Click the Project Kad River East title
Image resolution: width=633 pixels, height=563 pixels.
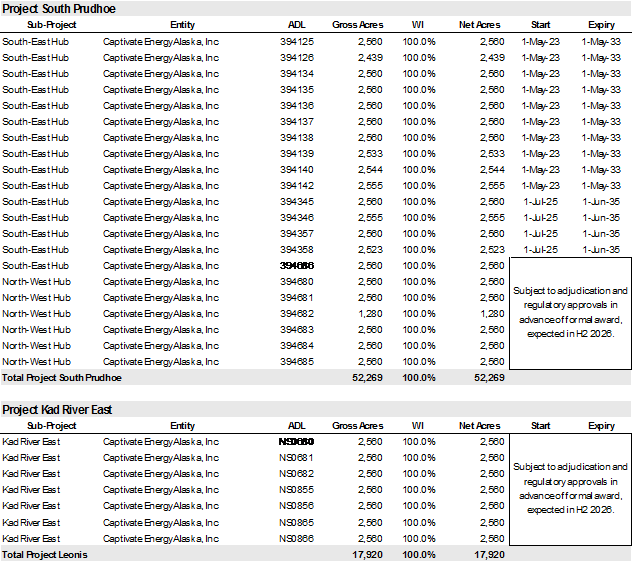[x=57, y=410]
